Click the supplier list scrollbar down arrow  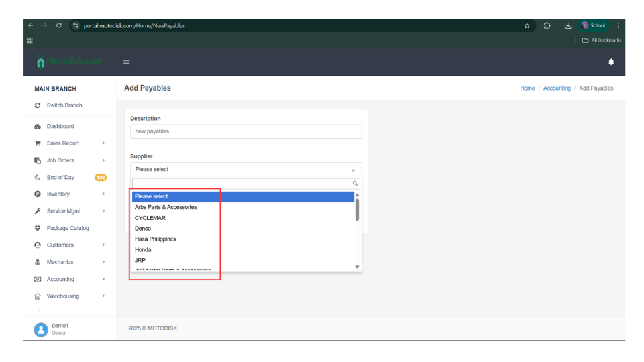357,267
